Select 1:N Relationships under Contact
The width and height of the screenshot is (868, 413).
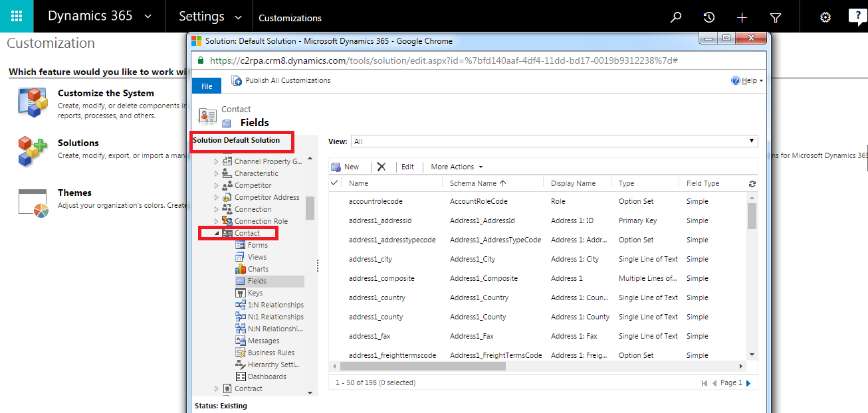276,305
